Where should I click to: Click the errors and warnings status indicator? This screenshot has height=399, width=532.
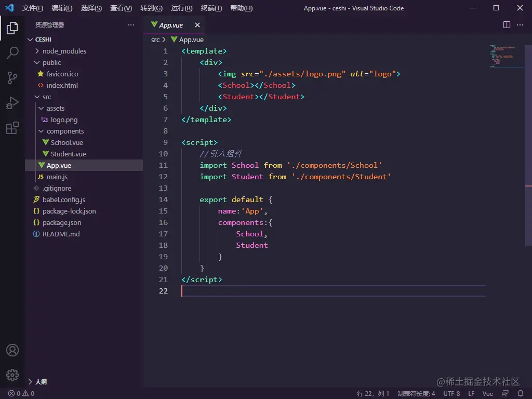point(21,394)
